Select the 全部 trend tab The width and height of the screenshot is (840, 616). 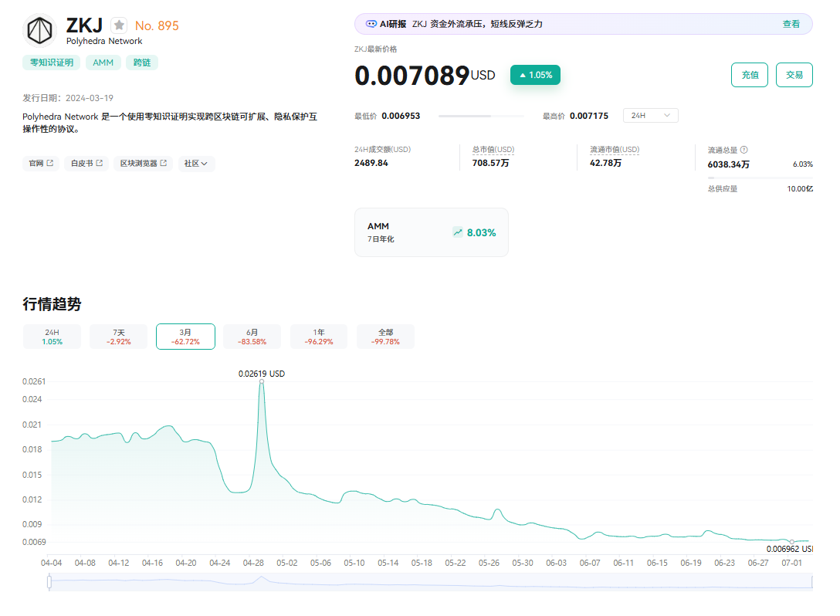click(x=385, y=337)
